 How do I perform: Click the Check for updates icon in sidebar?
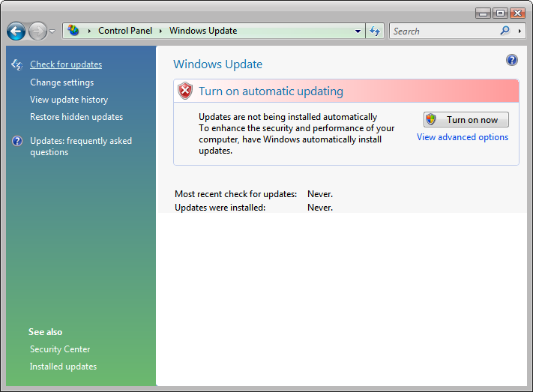click(x=16, y=64)
